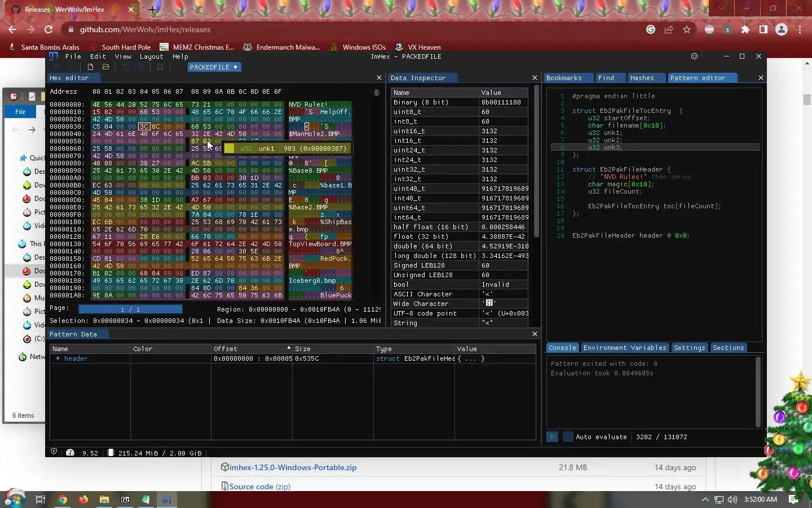Create a new file with toolbar icon
Image resolution: width=812 pixels, height=508 pixels.
click(90, 67)
